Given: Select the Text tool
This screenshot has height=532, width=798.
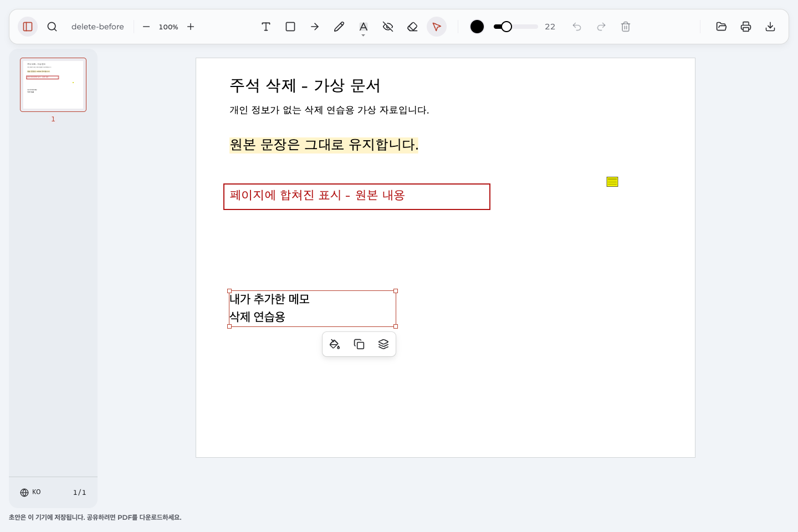Looking at the screenshot, I should (x=266, y=27).
